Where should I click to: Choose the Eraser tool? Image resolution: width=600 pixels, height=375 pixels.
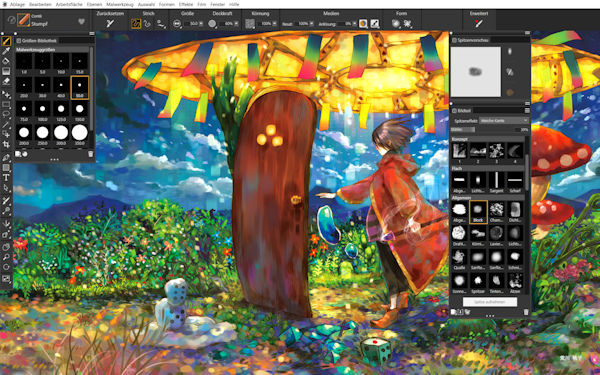click(x=6, y=81)
